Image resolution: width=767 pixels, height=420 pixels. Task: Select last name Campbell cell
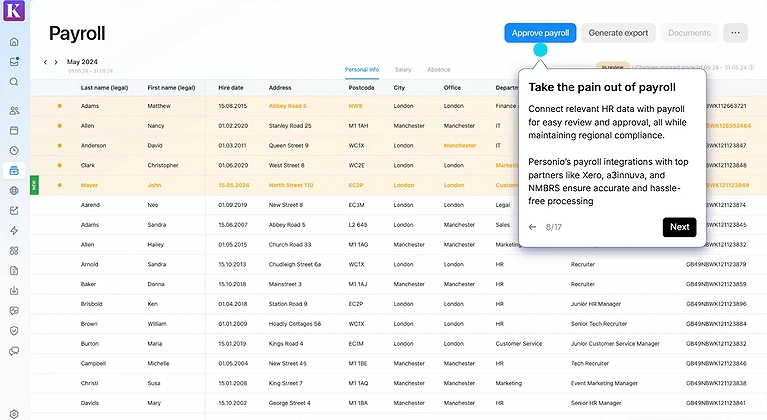click(x=93, y=364)
